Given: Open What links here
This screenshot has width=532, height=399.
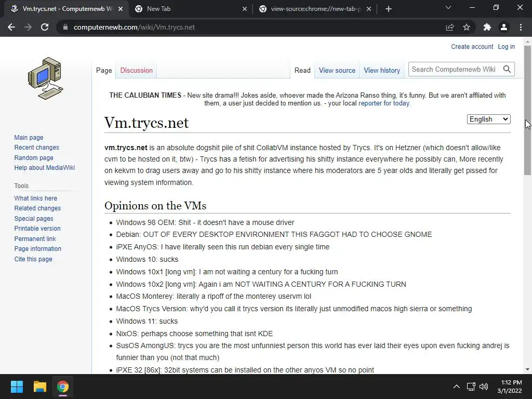Looking at the screenshot, I should [36, 198].
